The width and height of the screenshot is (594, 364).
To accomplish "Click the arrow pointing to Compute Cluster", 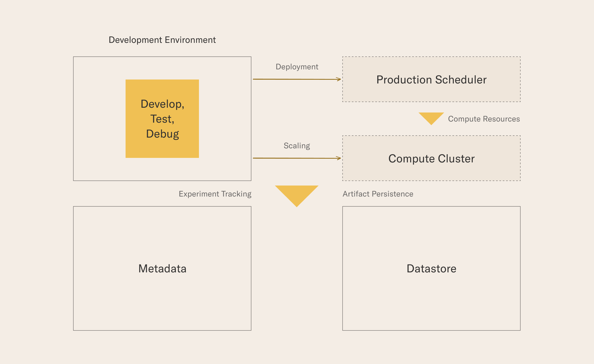I will click(x=297, y=158).
